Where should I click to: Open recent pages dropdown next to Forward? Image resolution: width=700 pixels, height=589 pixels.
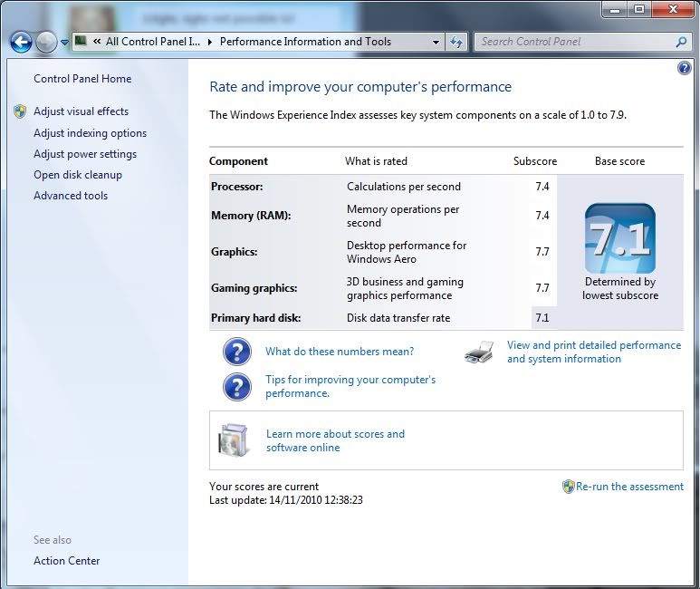pos(64,43)
